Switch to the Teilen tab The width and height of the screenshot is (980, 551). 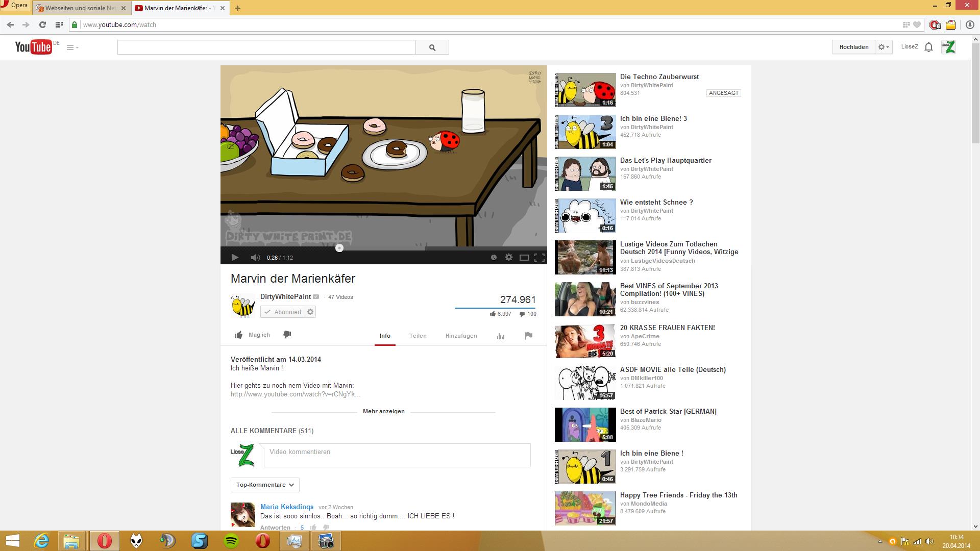tap(418, 336)
